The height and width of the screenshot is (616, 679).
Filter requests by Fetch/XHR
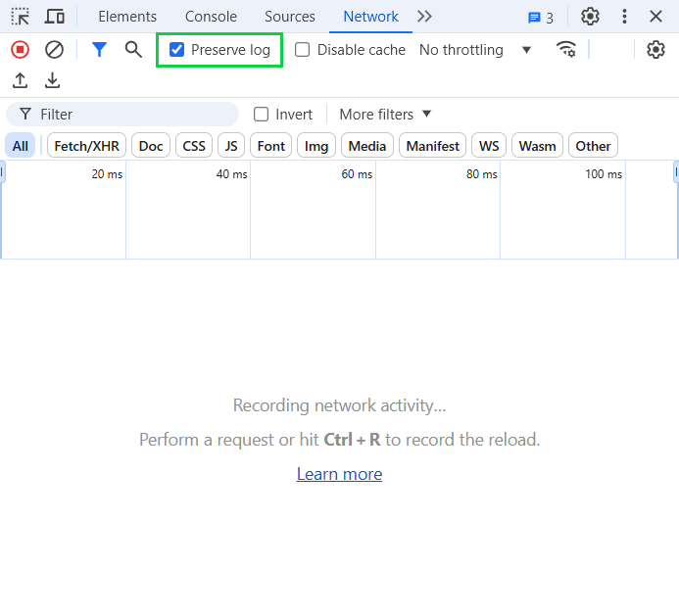tap(86, 146)
